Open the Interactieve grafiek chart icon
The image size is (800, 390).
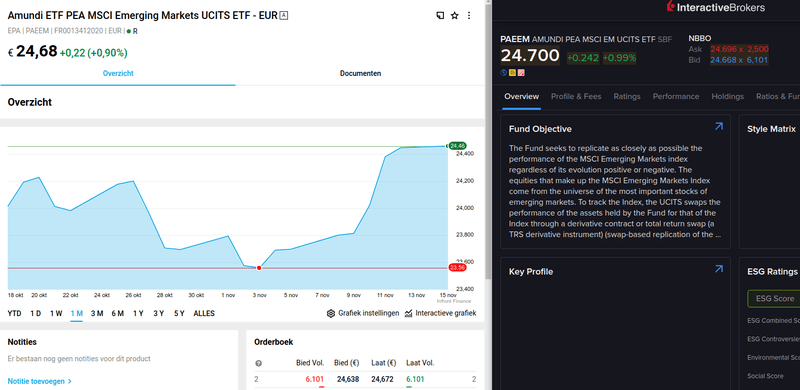point(409,313)
